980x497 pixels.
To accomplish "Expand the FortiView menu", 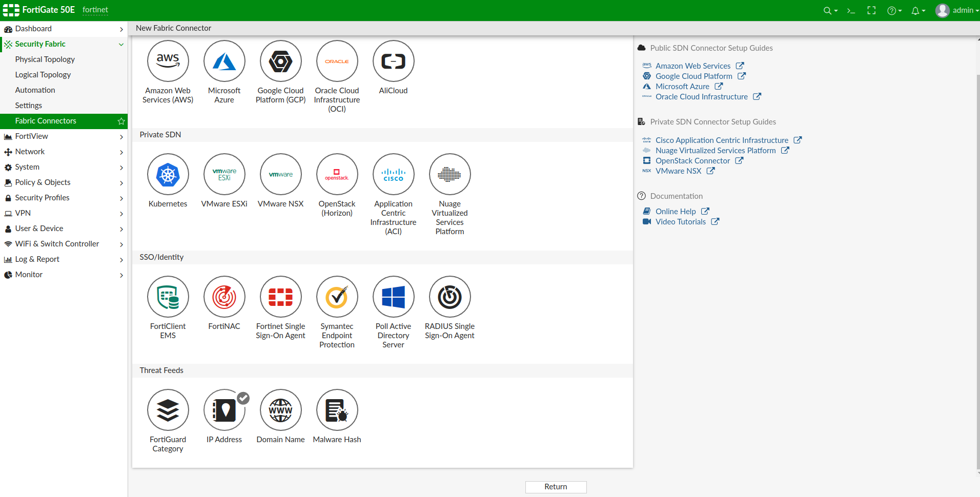I will 64,136.
